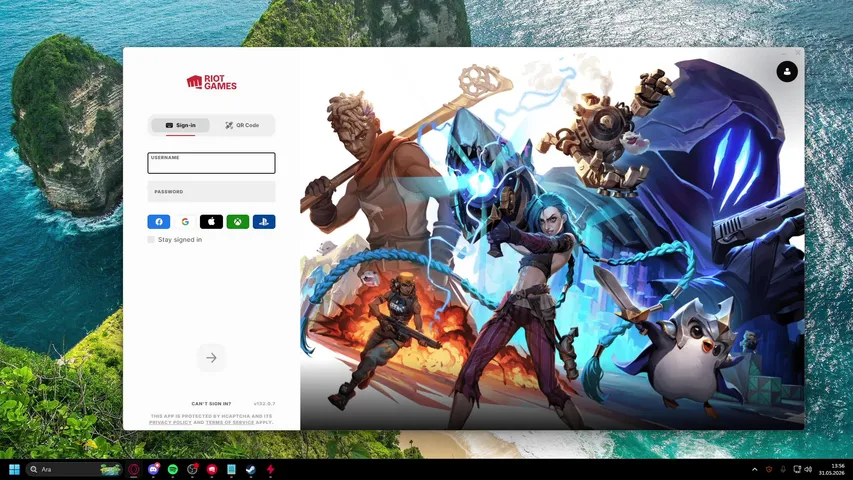Viewport: 853px width, 480px height.
Task: Open the network tray icon
Action: tap(797, 469)
